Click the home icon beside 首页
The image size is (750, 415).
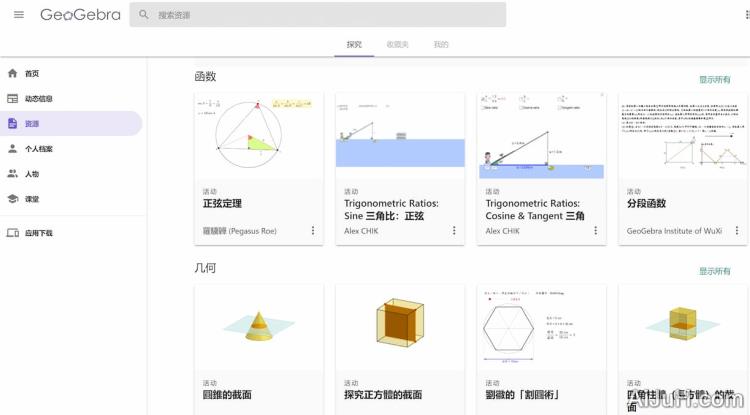tap(12, 73)
